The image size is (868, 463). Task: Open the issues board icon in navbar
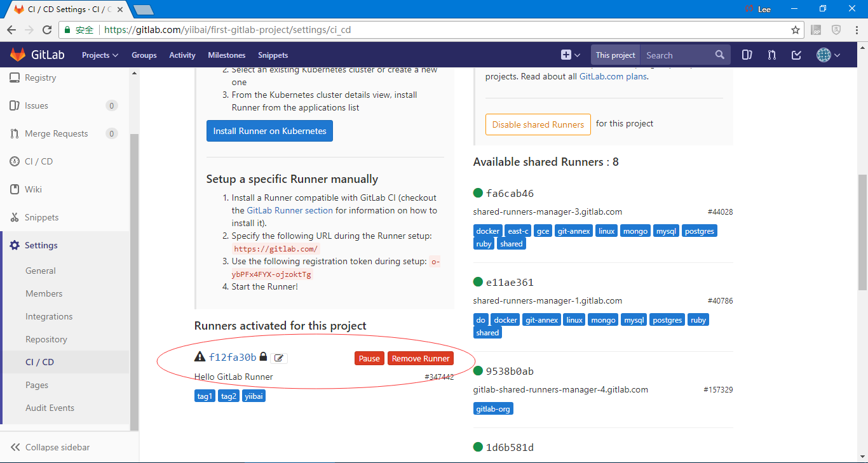coord(747,55)
